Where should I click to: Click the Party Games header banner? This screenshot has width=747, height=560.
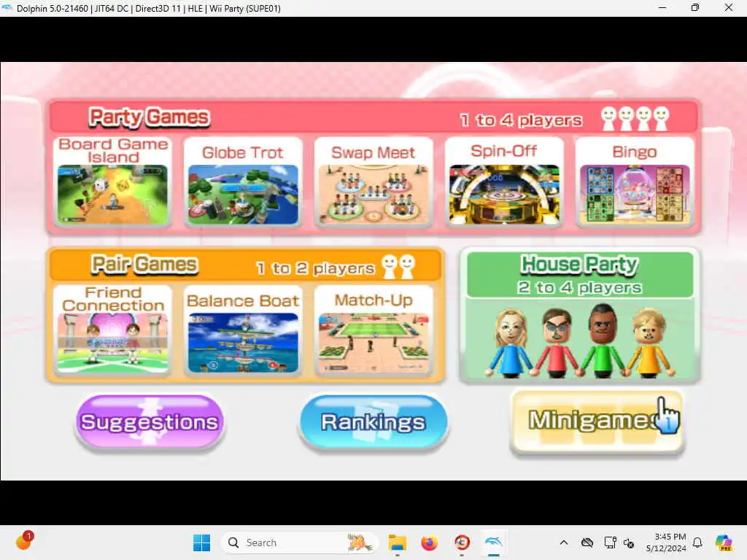point(373,117)
